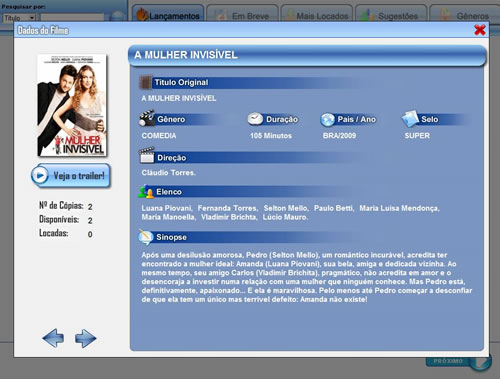Go to previous movie with left arrow
Image resolution: width=500 pixels, height=380 pixels.
pos(53,338)
